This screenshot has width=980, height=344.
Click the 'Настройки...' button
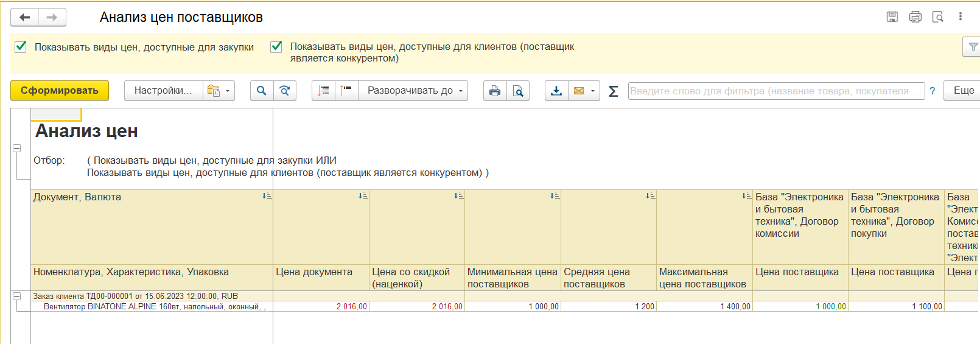coord(163,91)
